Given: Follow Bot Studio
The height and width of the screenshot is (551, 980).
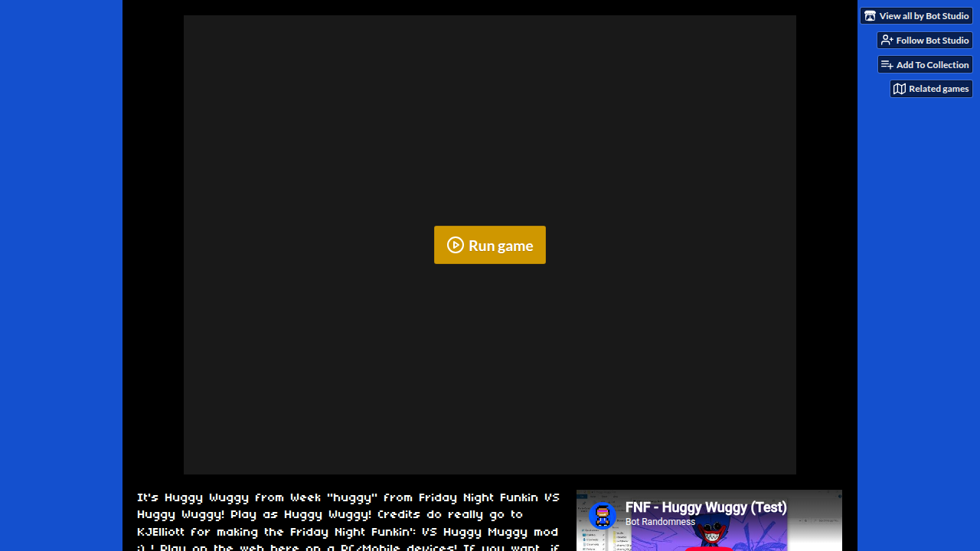Looking at the screenshot, I should point(925,41).
